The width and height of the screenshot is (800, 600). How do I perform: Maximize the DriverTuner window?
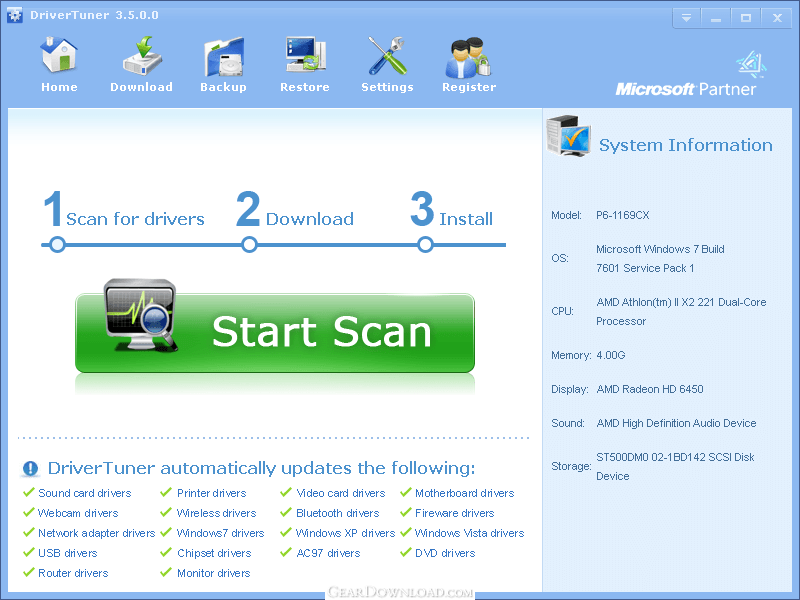pos(745,18)
